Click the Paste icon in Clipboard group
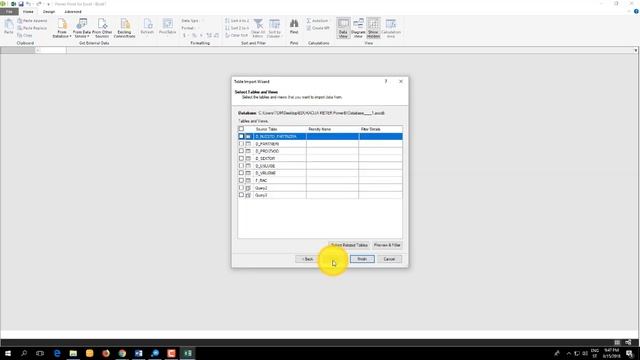The width and height of the screenshot is (640, 360). pos(9,27)
